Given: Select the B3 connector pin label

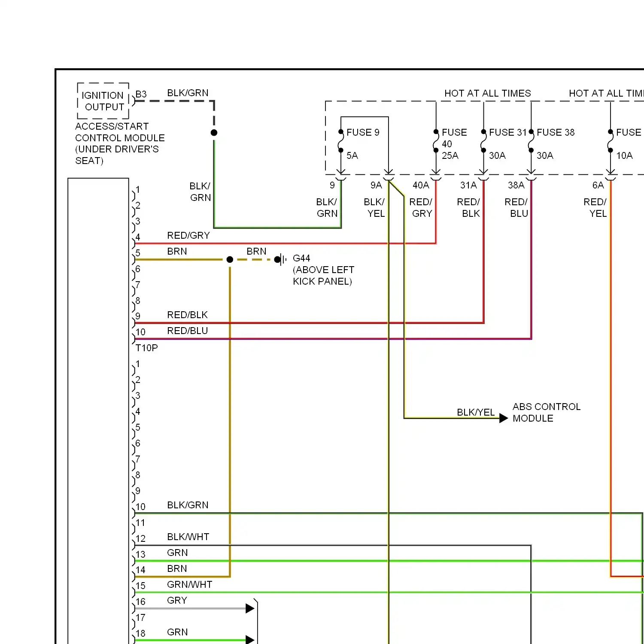Looking at the screenshot, I should 141,94.
